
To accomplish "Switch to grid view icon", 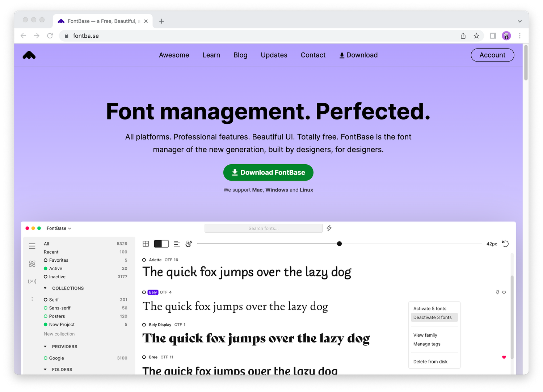I will 146,244.
